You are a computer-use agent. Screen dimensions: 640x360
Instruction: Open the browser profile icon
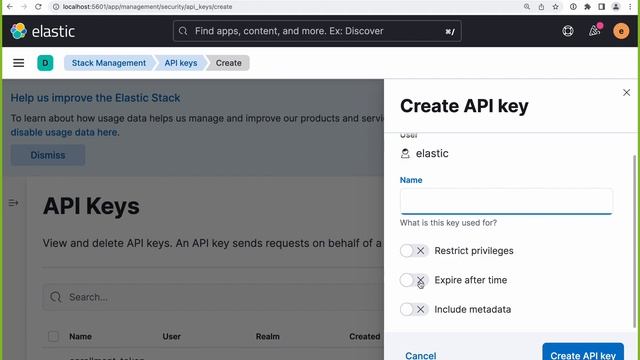(616, 7)
